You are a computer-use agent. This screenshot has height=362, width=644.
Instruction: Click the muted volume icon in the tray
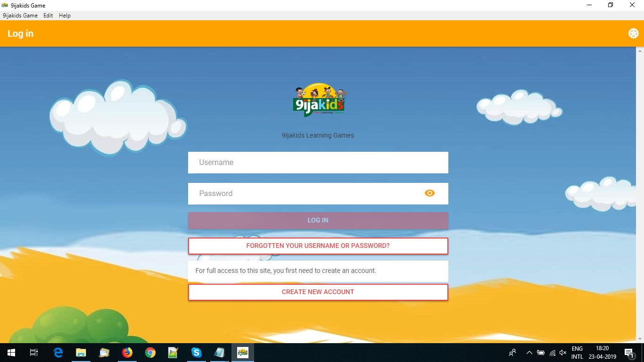pos(563,353)
